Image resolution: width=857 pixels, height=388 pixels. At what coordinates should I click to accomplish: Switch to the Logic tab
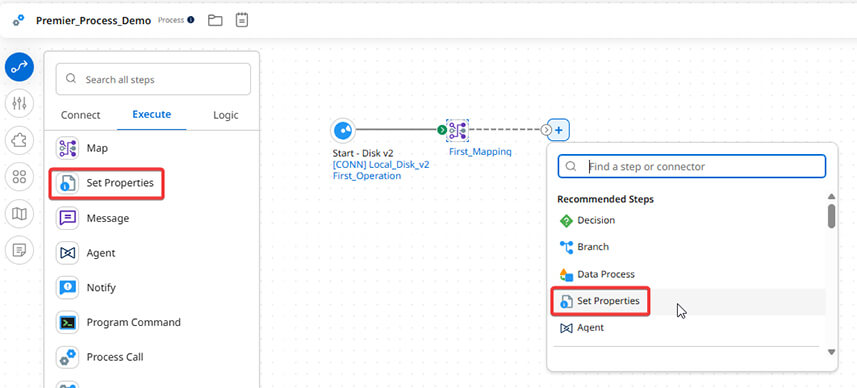[x=226, y=115]
